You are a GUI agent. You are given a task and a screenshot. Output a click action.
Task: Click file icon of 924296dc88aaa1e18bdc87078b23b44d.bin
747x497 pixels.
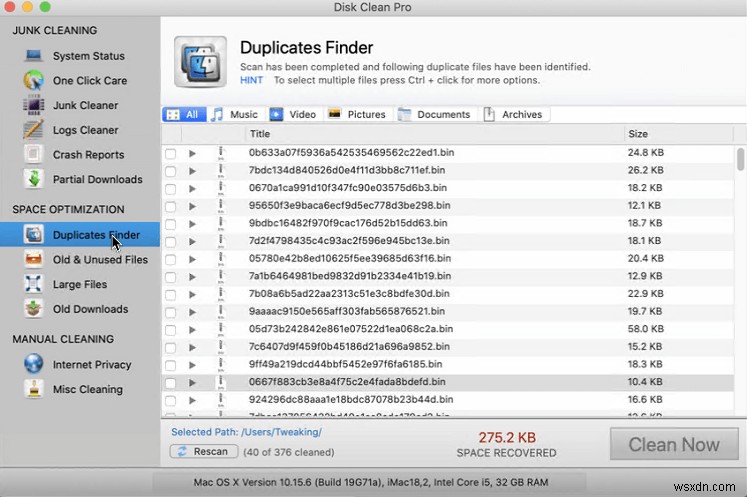(x=221, y=400)
